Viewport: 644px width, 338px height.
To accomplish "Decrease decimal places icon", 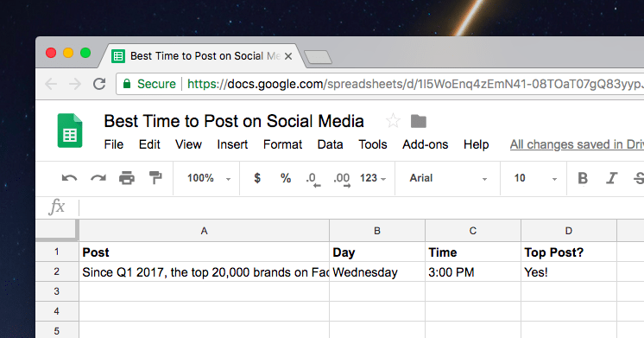I will [x=313, y=179].
